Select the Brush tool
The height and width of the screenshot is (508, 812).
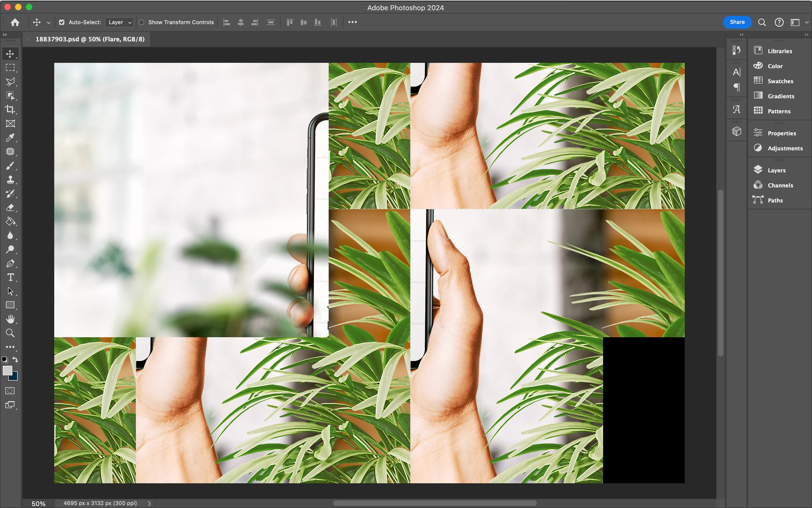10,166
